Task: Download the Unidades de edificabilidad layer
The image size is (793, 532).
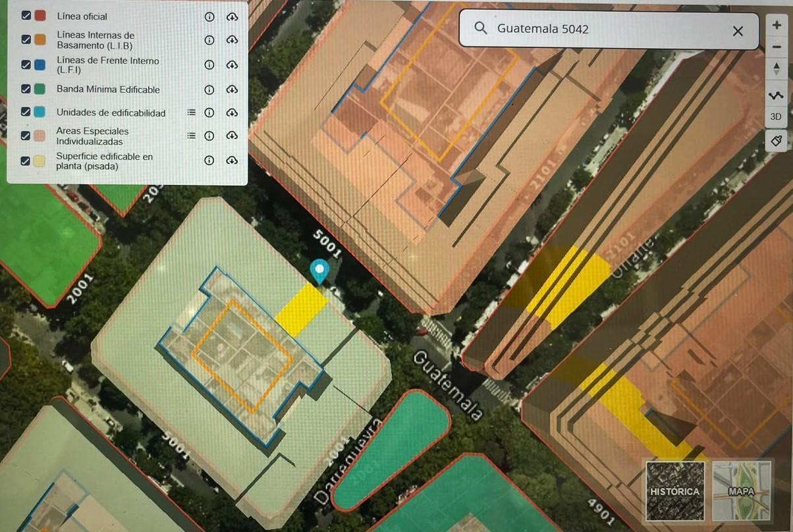Action: [232, 113]
